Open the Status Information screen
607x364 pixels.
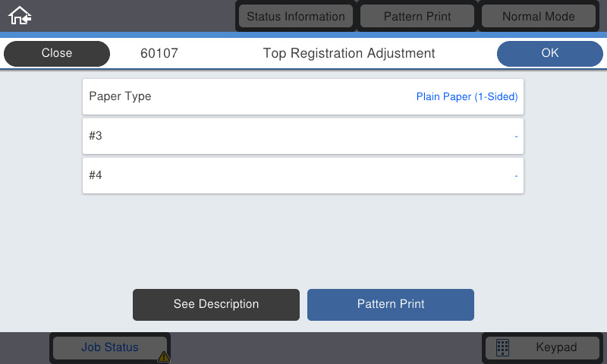click(x=296, y=16)
